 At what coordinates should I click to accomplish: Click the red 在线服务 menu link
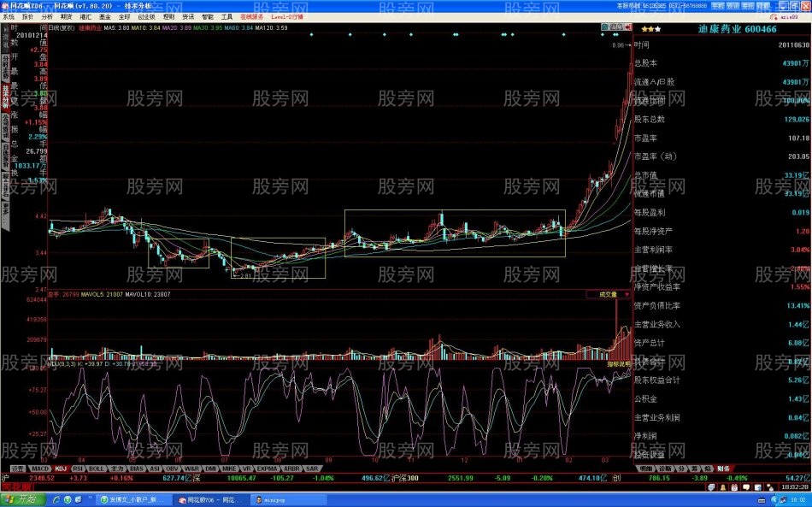(251, 17)
